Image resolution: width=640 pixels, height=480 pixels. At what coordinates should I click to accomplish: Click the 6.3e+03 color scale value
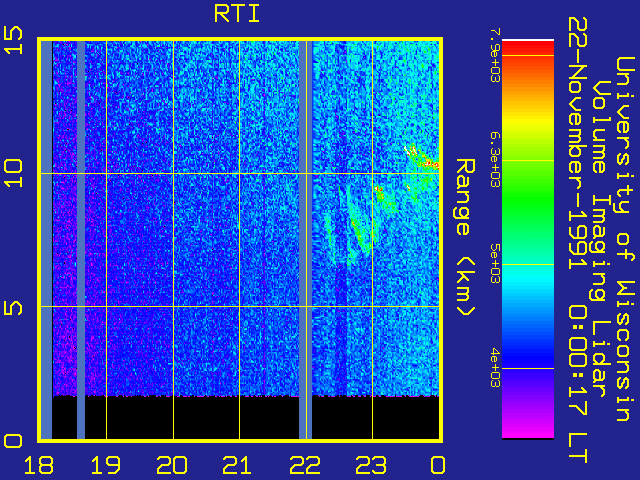point(495,160)
